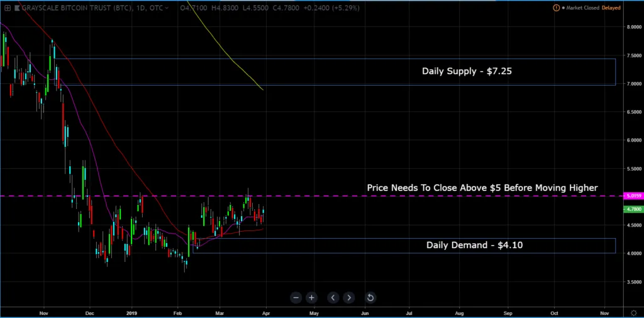The width and height of the screenshot is (644, 318).
Task: Click the magenta 5.0159 price line label
Action: [x=634, y=196]
